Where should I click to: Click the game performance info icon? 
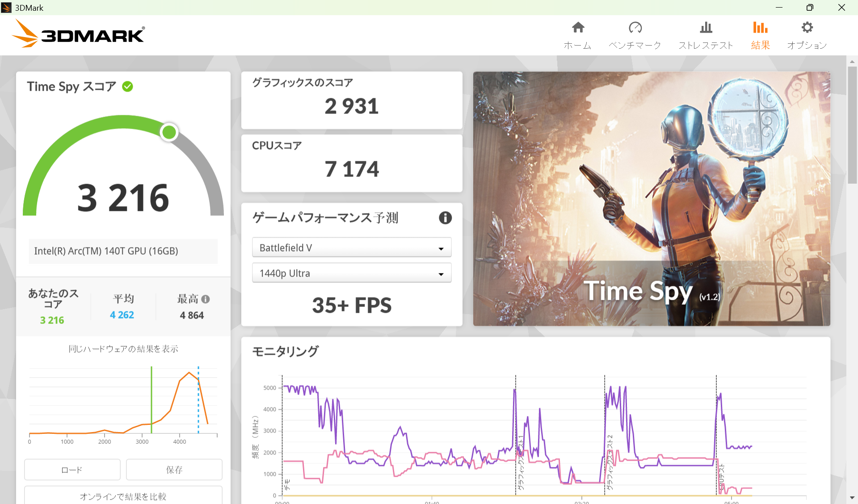(445, 218)
